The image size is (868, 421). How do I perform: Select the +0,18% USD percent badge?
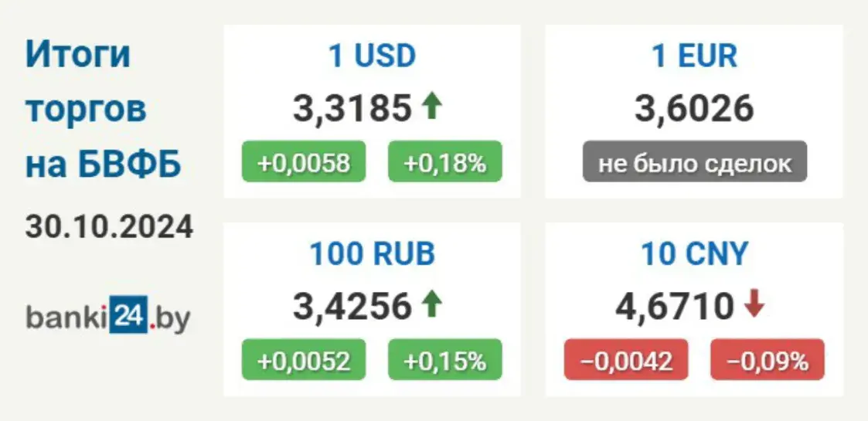click(x=445, y=161)
